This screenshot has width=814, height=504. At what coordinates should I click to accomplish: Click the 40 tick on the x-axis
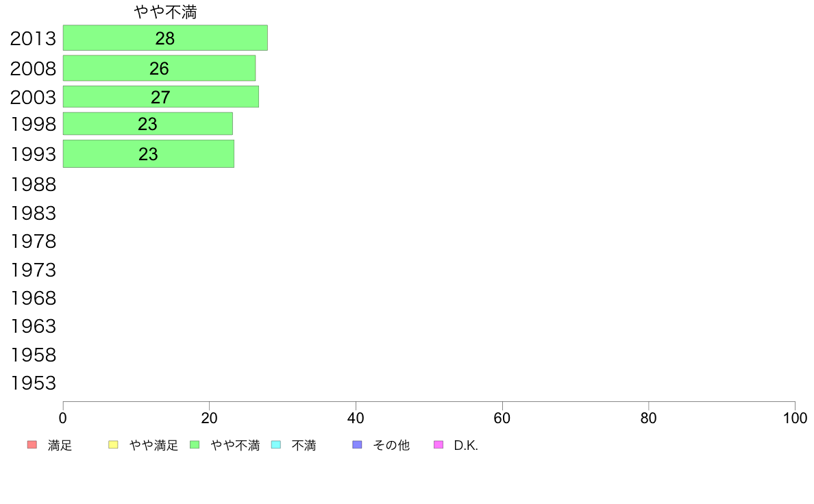(356, 418)
